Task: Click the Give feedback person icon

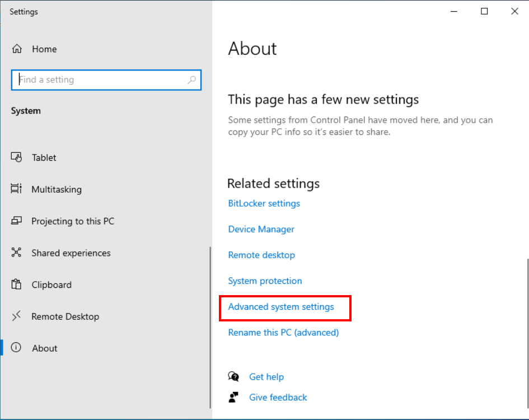Action: 234,398
